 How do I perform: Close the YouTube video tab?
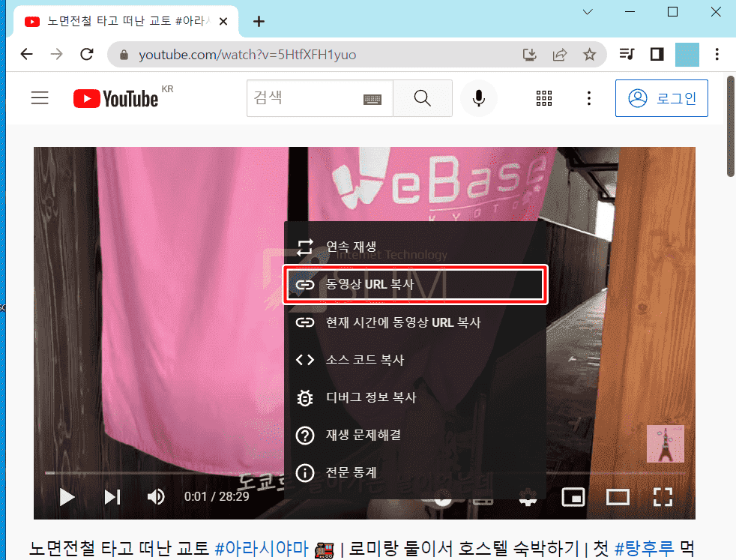pyautogui.click(x=223, y=21)
